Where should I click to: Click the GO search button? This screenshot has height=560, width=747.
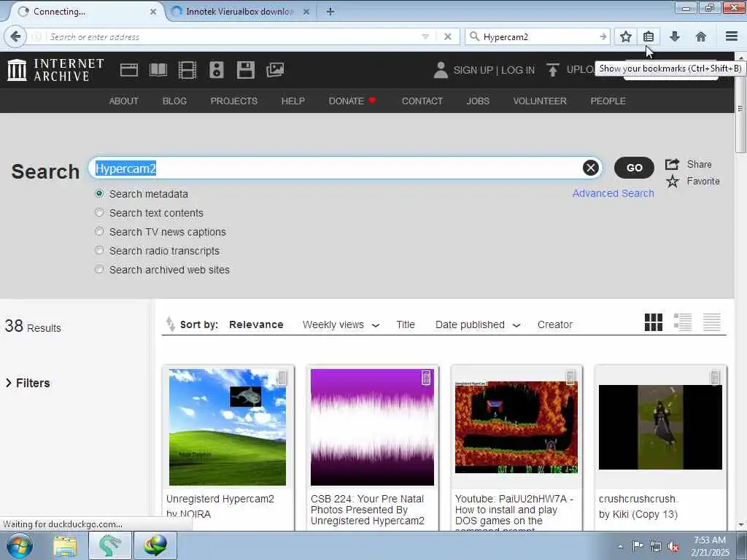(634, 168)
